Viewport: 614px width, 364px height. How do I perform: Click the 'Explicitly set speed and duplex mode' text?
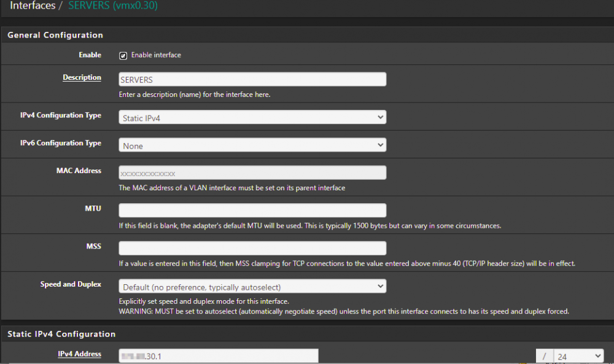(204, 301)
